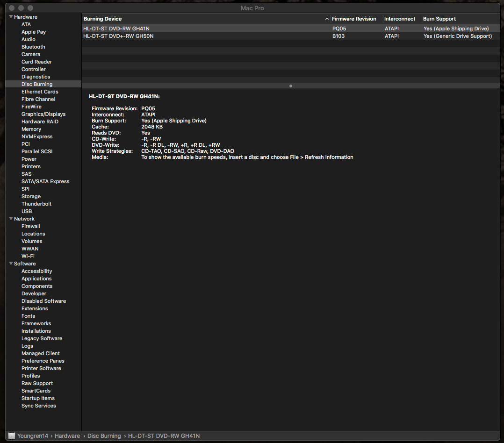This screenshot has height=443, width=504.
Task: Select Preference Panes in sidebar
Action: pos(43,361)
